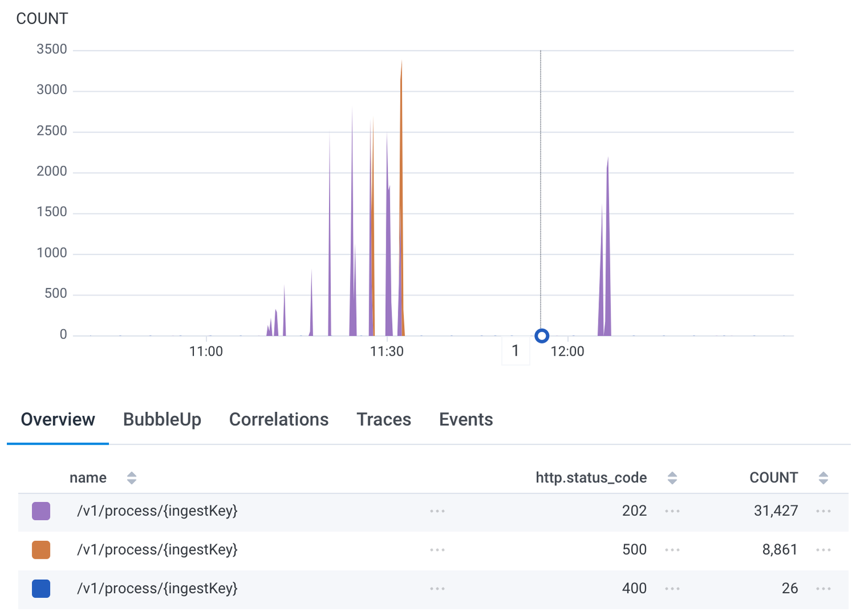
Task: Open name options for the 400 row
Action: click(x=437, y=589)
